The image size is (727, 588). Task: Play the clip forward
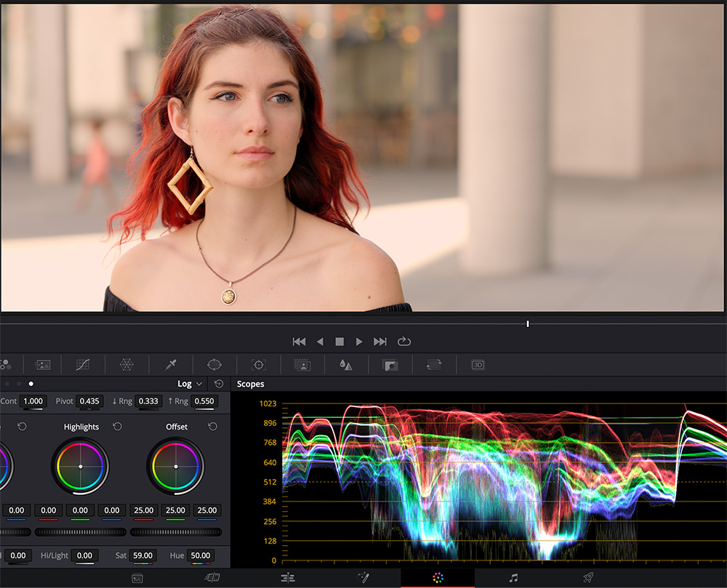coord(359,342)
